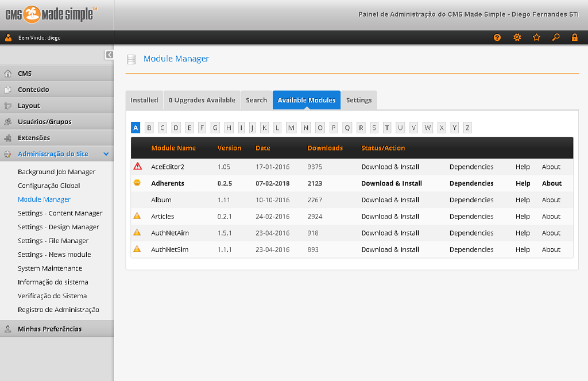Collapse the Administração do Site menu
Image resolution: width=588 pixels, height=381 pixels.
106,154
